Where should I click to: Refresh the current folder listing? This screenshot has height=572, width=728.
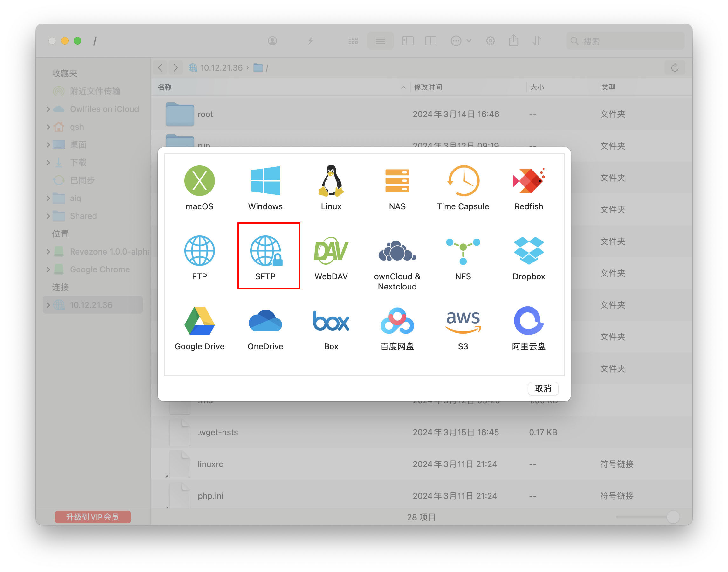coord(675,68)
